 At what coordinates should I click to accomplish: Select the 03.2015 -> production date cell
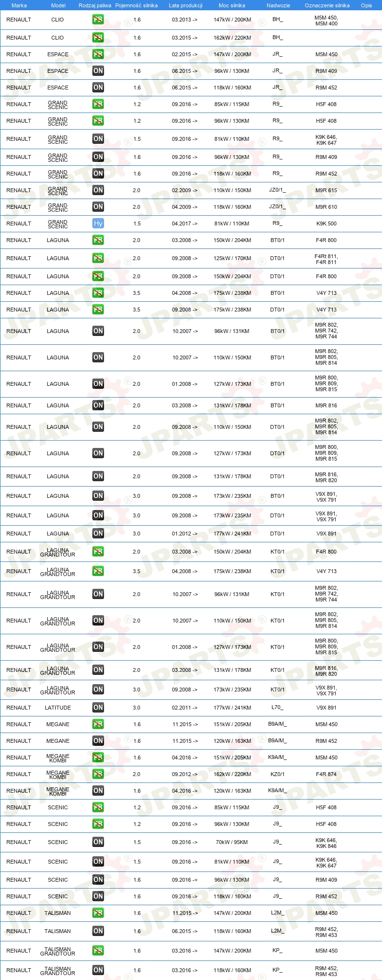click(x=185, y=38)
